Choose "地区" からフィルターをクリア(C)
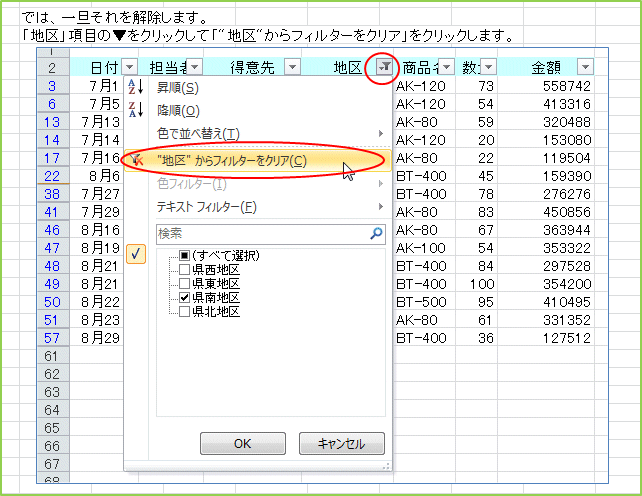642x496 pixels. (x=258, y=161)
